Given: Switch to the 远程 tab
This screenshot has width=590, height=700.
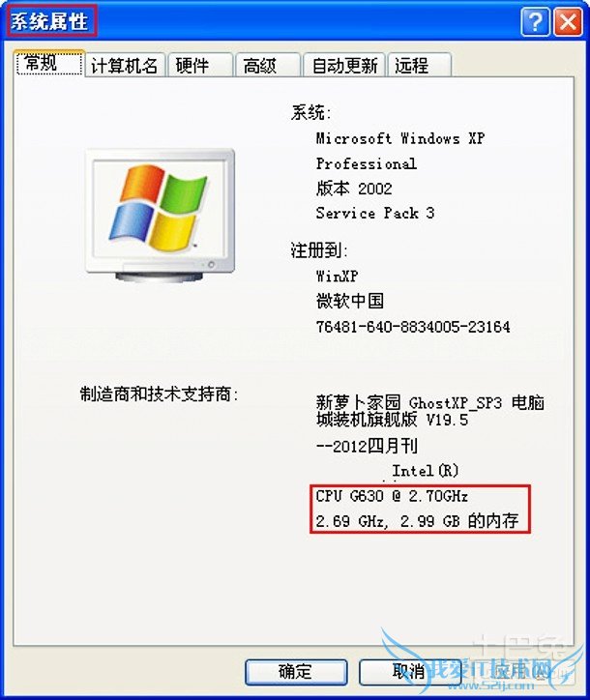Looking at the screenshot, I should (x=420, y=66).
